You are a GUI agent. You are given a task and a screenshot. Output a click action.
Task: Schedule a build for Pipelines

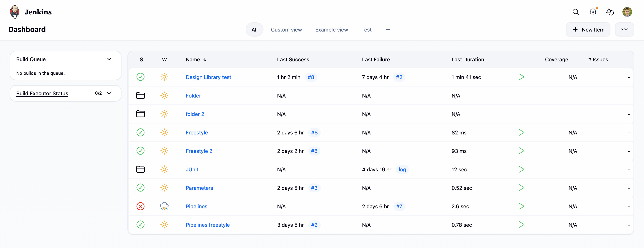pyautogui.click(x=521, y=206)
